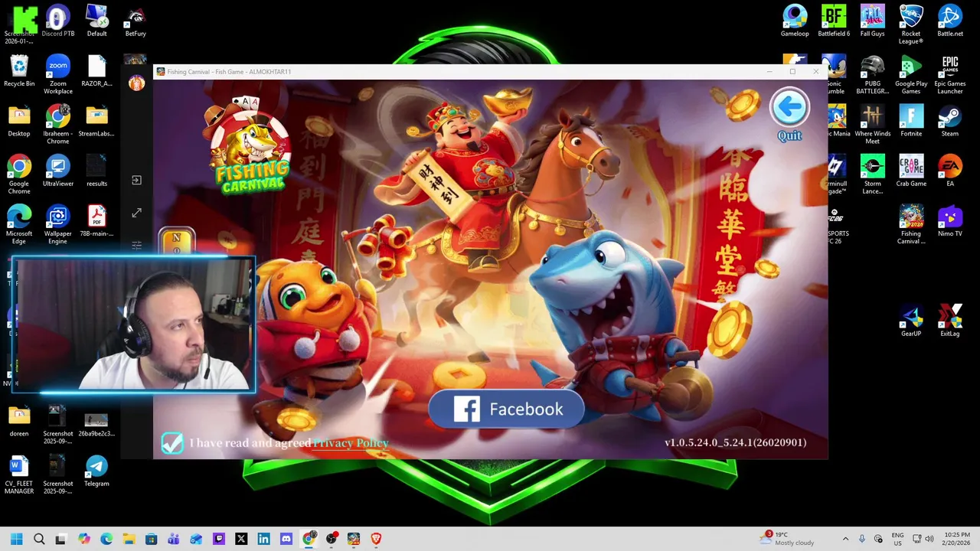Select the Storm Lancers desktop icon
The image size is (980, 551).
pyautogui.click(x=873, y=174)
